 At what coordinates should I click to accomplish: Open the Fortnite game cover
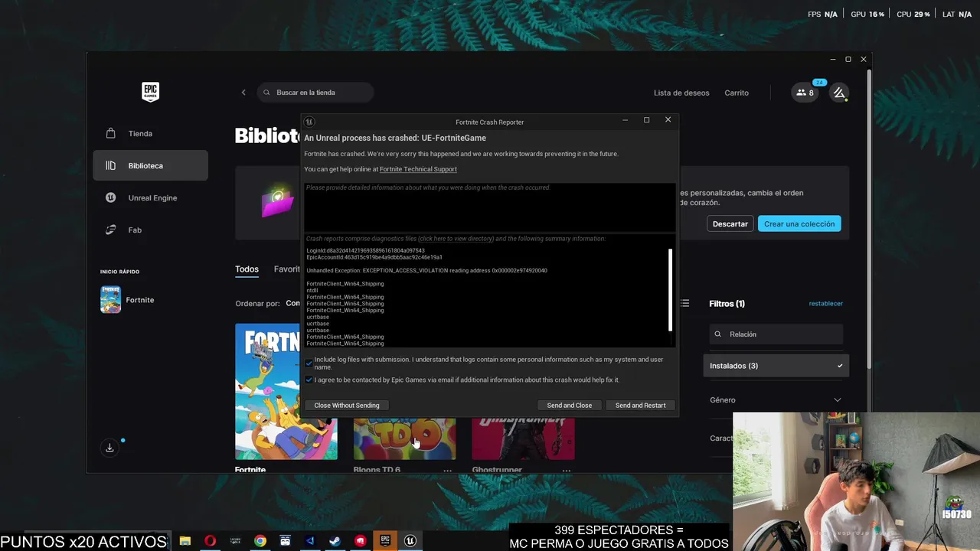click(286, 391)
